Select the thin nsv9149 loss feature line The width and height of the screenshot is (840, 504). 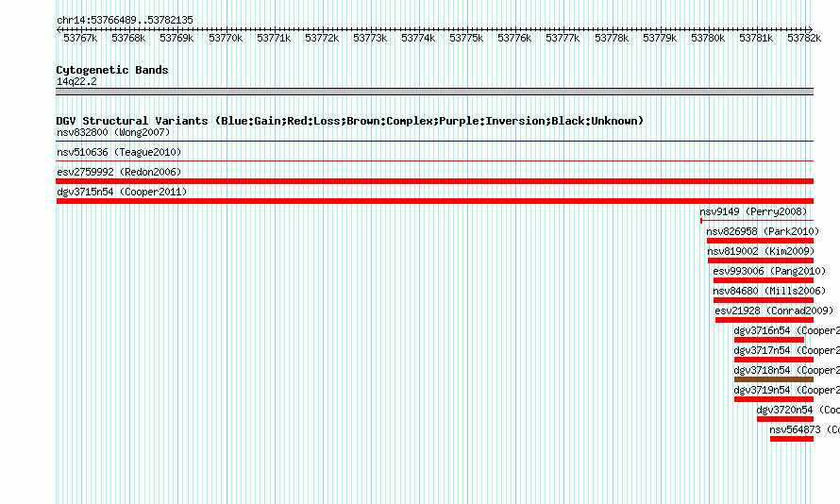point(756,221)
